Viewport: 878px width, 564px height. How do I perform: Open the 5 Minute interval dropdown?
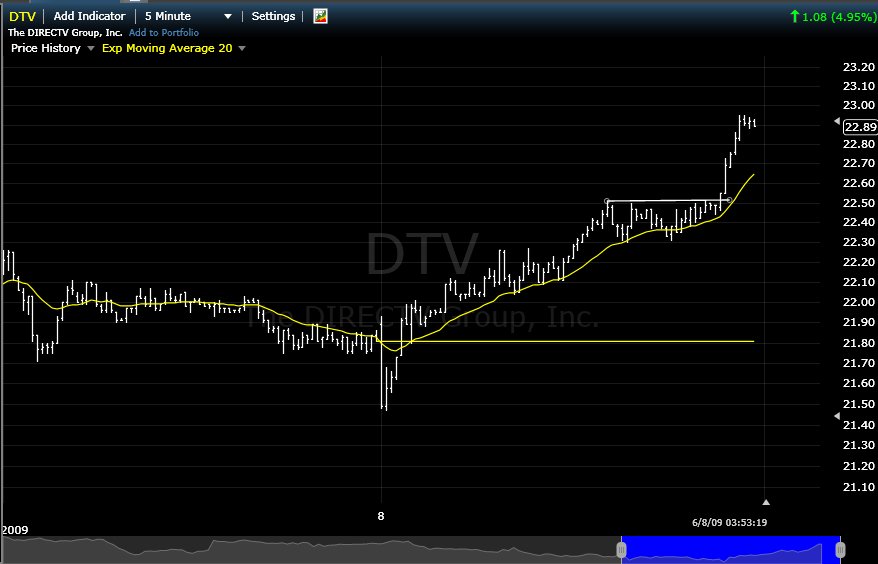(188, 16)
